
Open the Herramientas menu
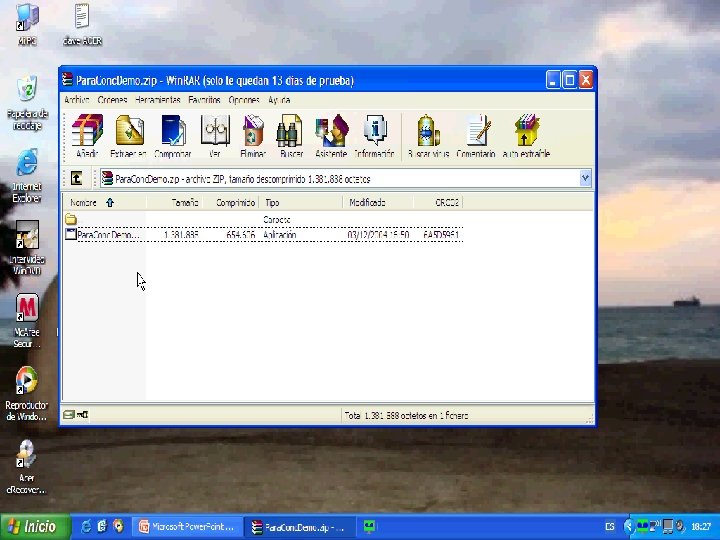[x=158, y=100]
